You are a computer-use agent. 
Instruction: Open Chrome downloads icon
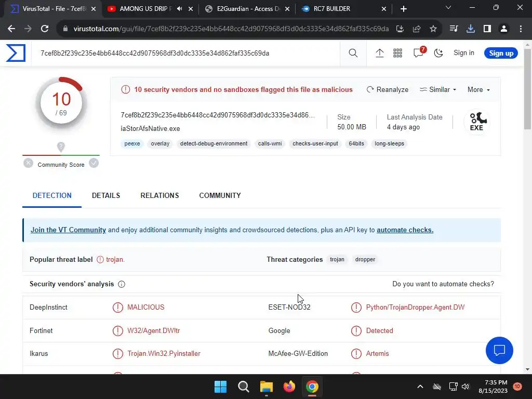(471, 29)
